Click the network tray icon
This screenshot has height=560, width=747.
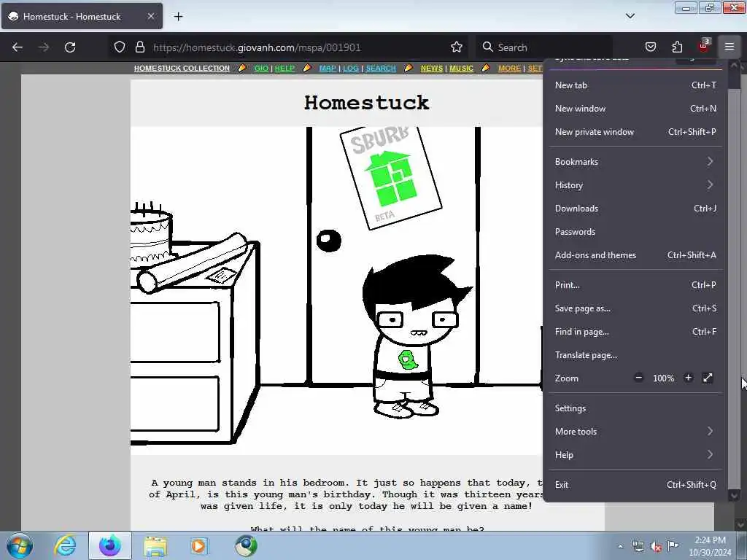pos(638,546)
